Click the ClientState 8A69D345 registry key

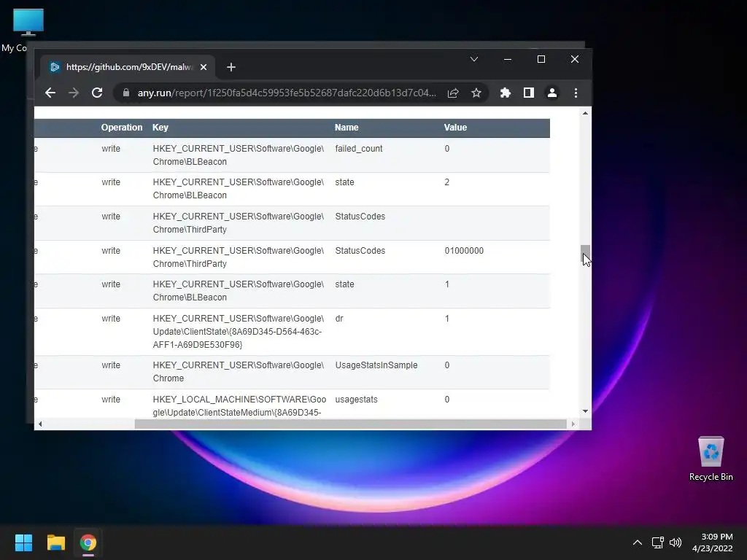tap(239, 332)
